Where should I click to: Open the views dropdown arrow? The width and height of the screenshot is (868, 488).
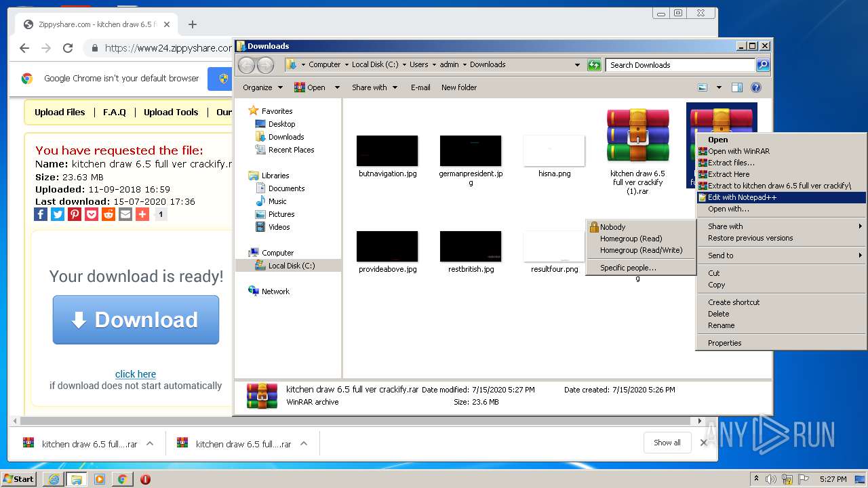tap(719, 87)
